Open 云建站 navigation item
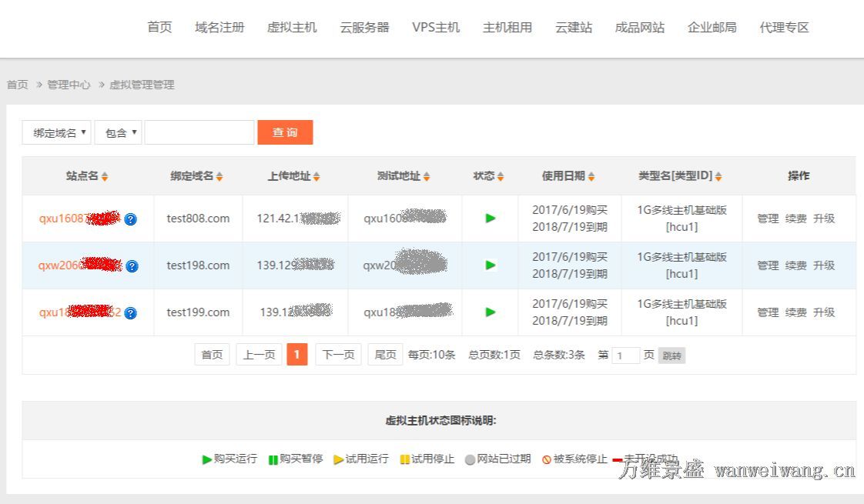Screen dimensions: 864x504 (x=574, y=27)
